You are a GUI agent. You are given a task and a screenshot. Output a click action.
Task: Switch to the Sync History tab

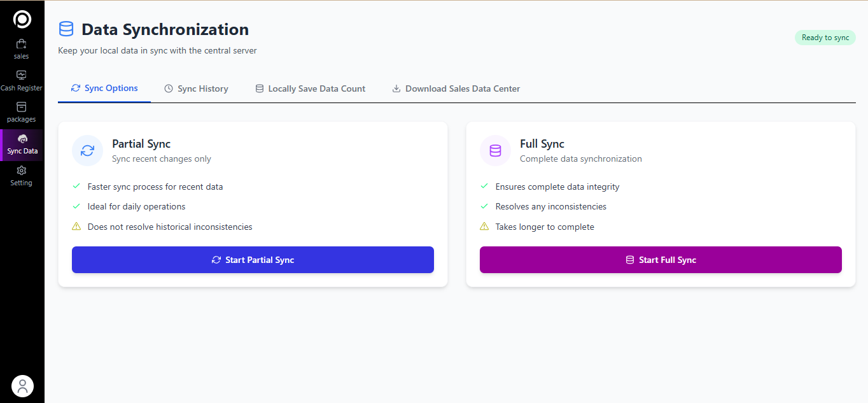pos(196,89)
